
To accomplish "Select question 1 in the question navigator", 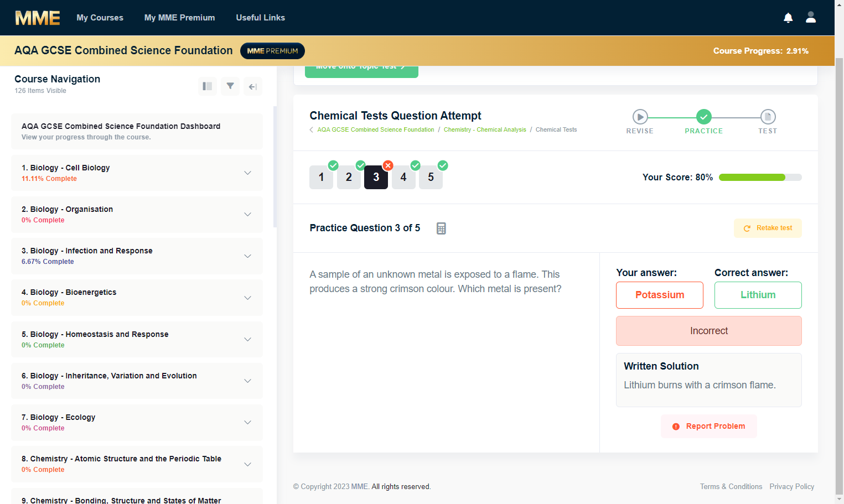I will [321, 177].
